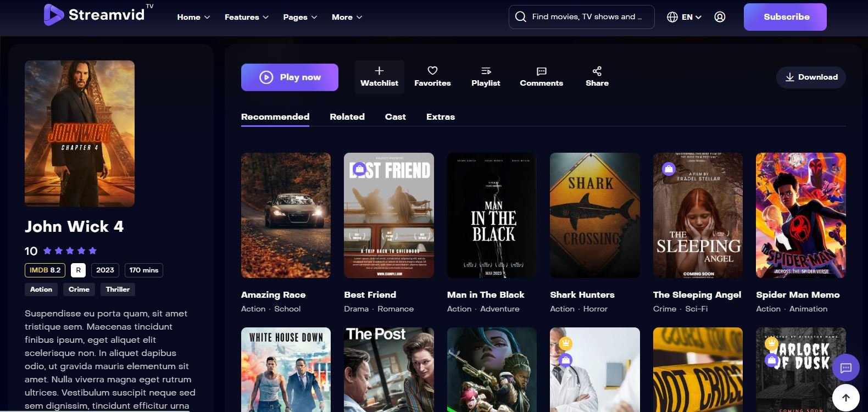Click the John Wick 4 title

pos(74,226)
